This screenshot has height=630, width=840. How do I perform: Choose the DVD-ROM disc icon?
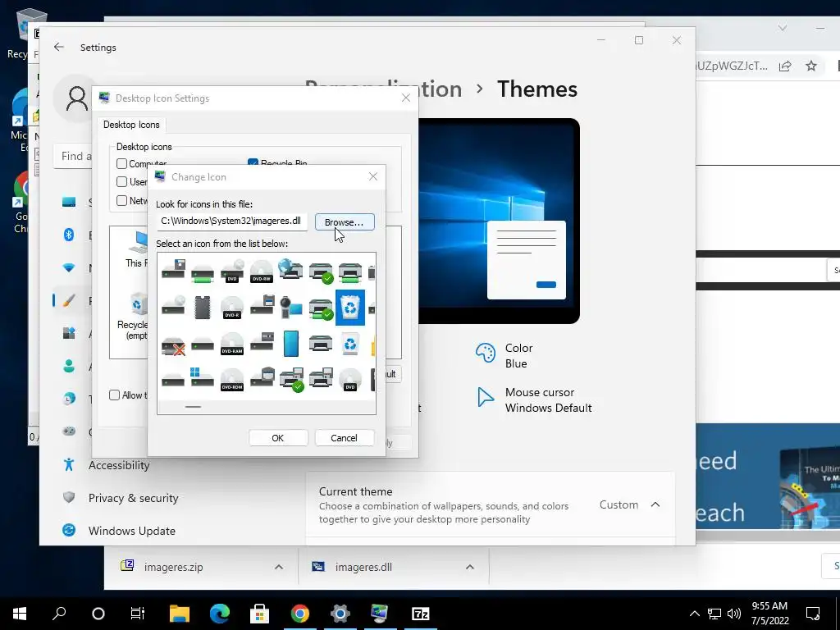[x=232, y=379]
